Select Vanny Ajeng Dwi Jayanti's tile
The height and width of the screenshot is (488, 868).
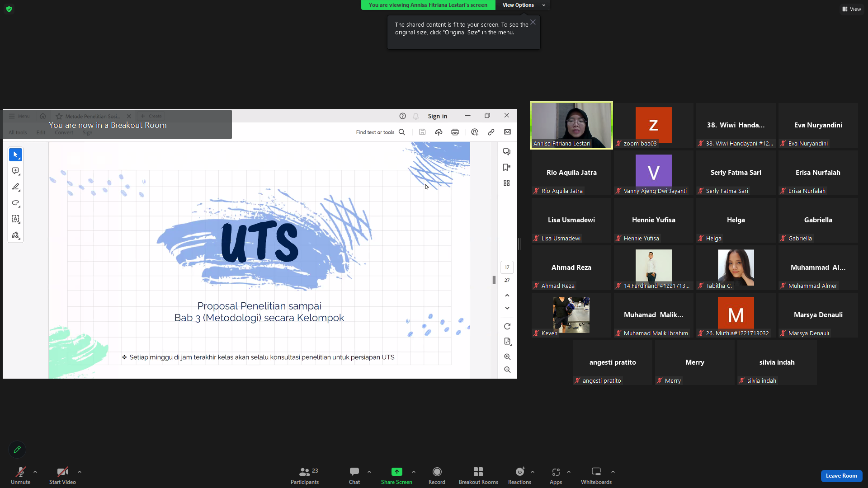[x=654, y=173]
